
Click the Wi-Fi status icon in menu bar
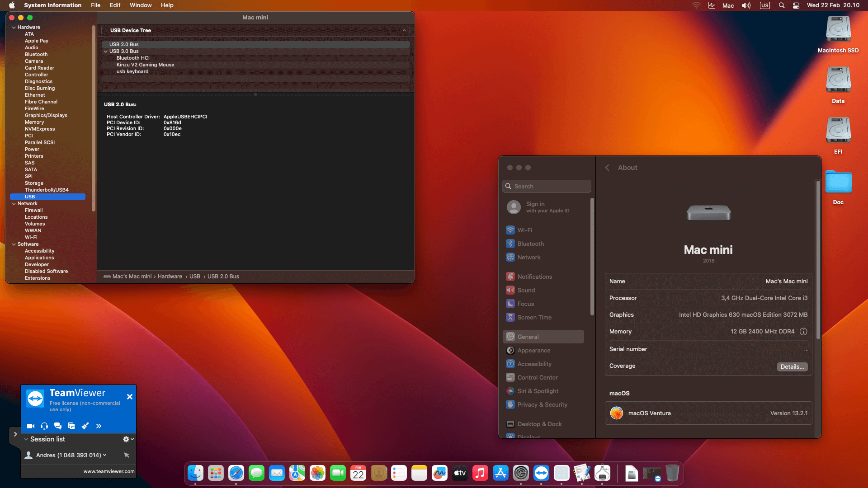pyautogui.click(x=696, y=5)
